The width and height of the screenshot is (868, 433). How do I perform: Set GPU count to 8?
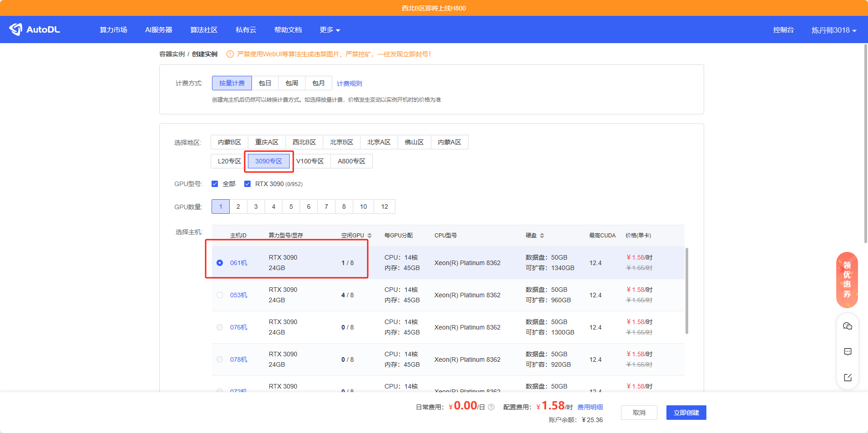(x=344, y=207)
